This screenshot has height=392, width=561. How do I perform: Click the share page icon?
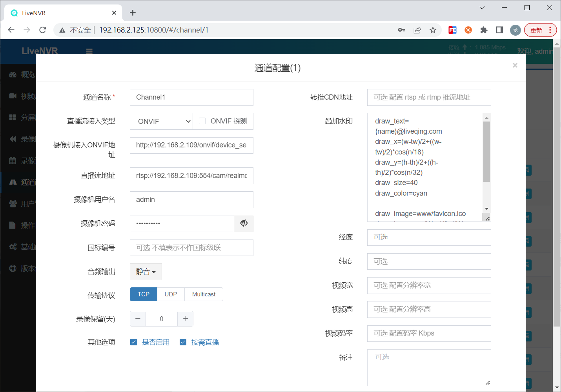pos(417,30)
